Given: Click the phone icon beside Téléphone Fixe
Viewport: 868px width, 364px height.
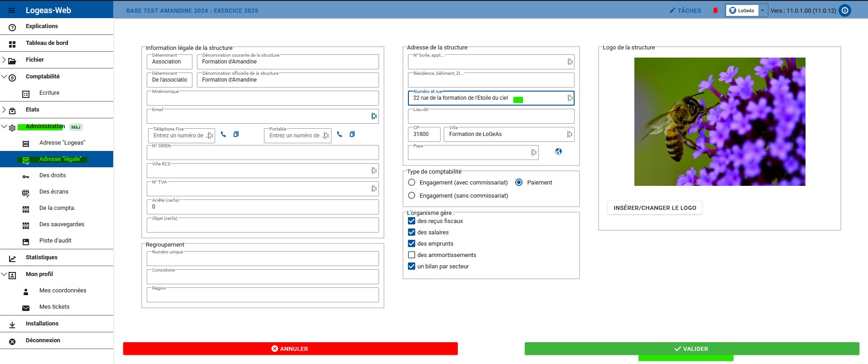Looking at the screenshot, I should (223, 134).
